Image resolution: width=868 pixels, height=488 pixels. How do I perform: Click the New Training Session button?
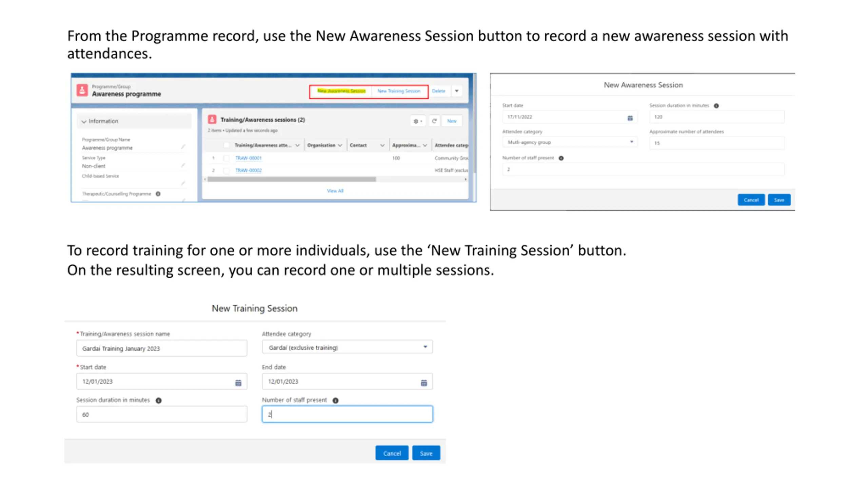point(399,91)
